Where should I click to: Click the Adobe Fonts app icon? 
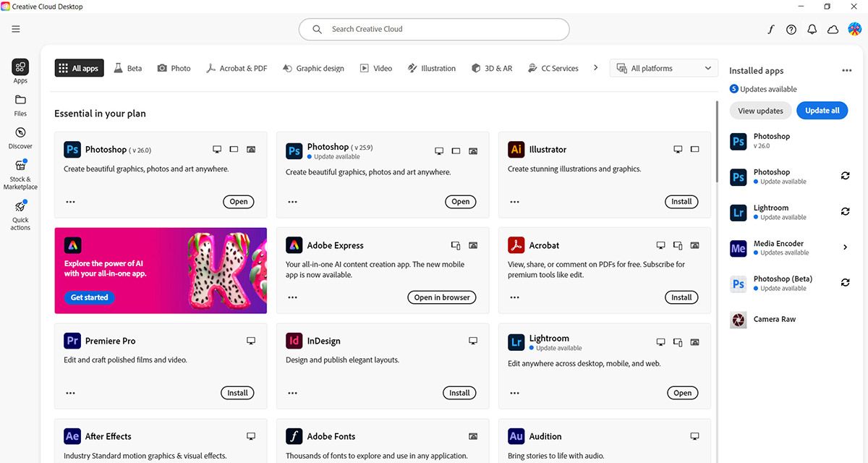pos(294,436)
